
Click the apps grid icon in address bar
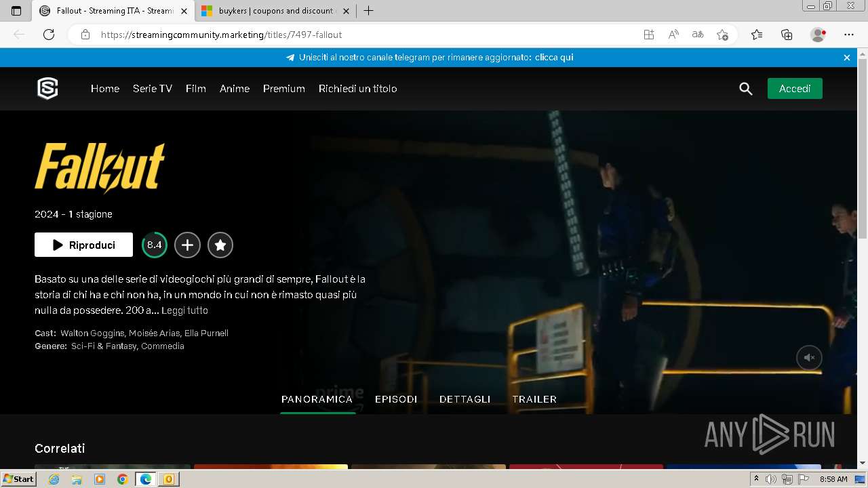(x=649, y=35)
